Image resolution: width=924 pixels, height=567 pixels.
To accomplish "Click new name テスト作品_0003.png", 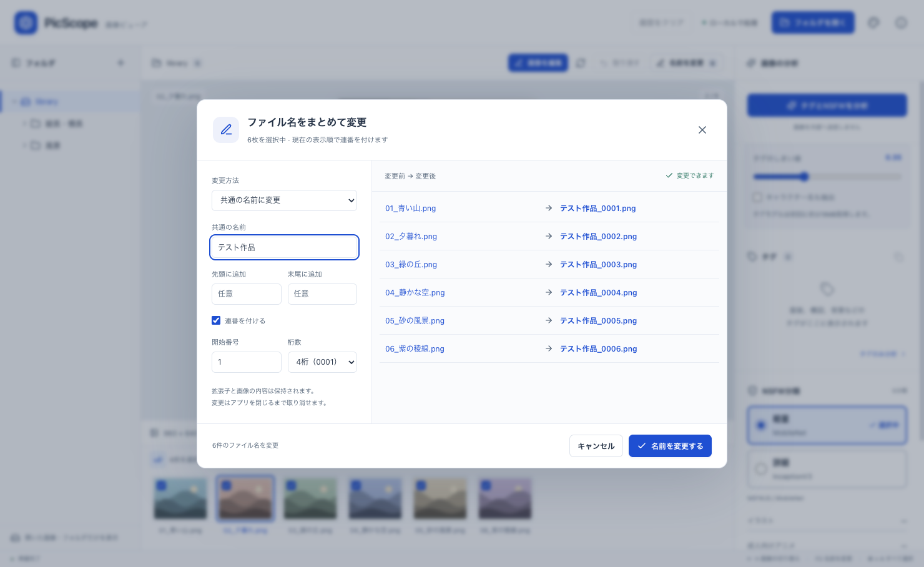I will click(599, 265).
